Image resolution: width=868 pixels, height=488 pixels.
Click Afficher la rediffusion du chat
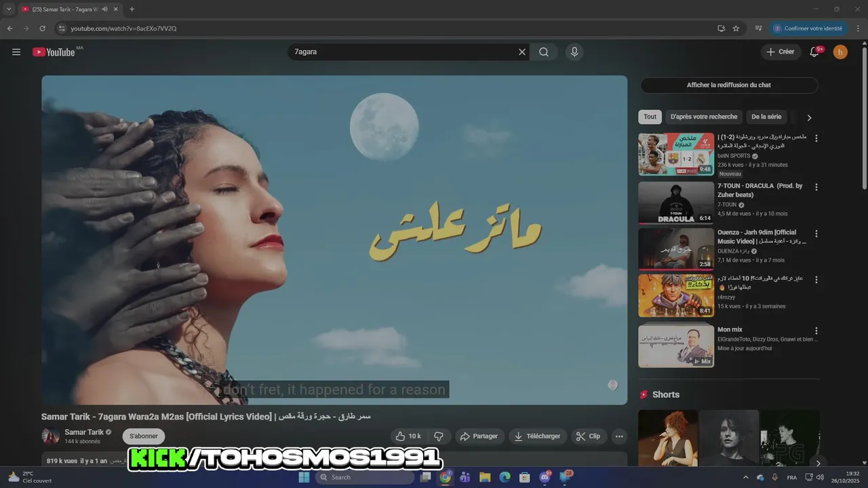(x=729, y=85)
